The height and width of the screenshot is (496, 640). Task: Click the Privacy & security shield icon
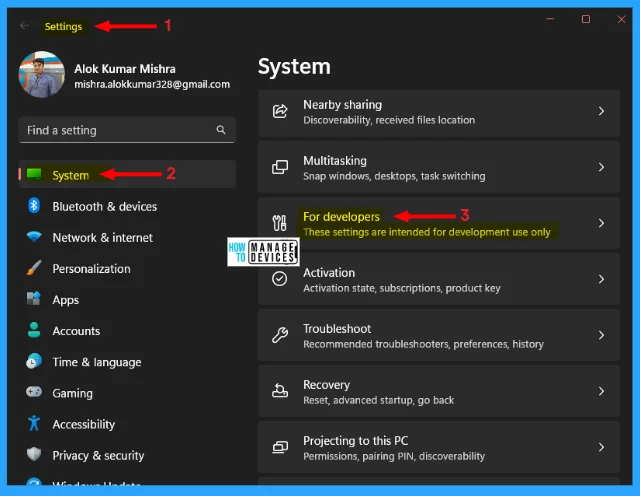pyautogui.click(x=34, y=454)
